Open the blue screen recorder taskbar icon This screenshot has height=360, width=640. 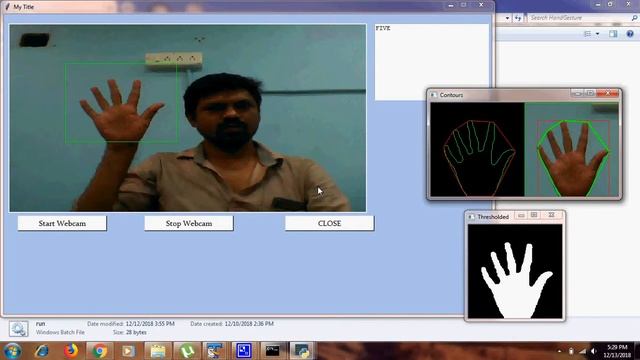[x=244, y=351]
